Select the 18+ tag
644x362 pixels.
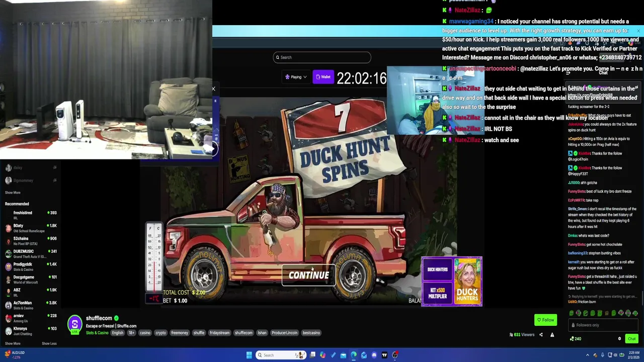131,333
